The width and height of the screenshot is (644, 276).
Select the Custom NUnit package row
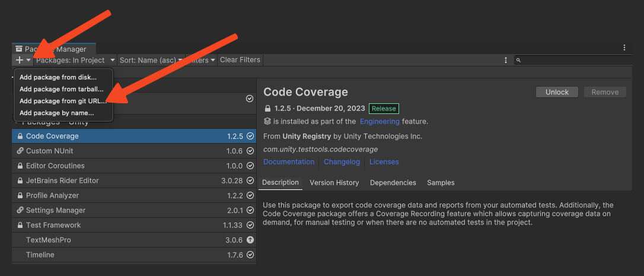[134, 151]
